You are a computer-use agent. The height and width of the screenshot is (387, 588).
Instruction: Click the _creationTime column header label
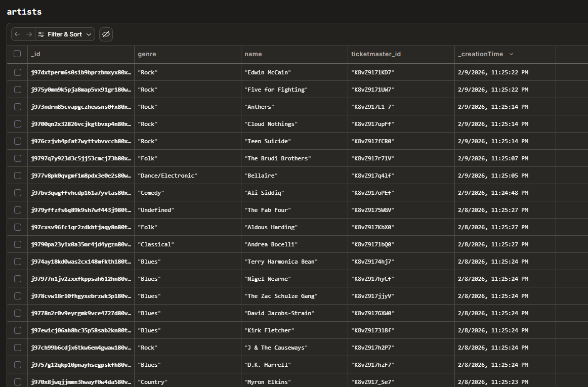480,54
